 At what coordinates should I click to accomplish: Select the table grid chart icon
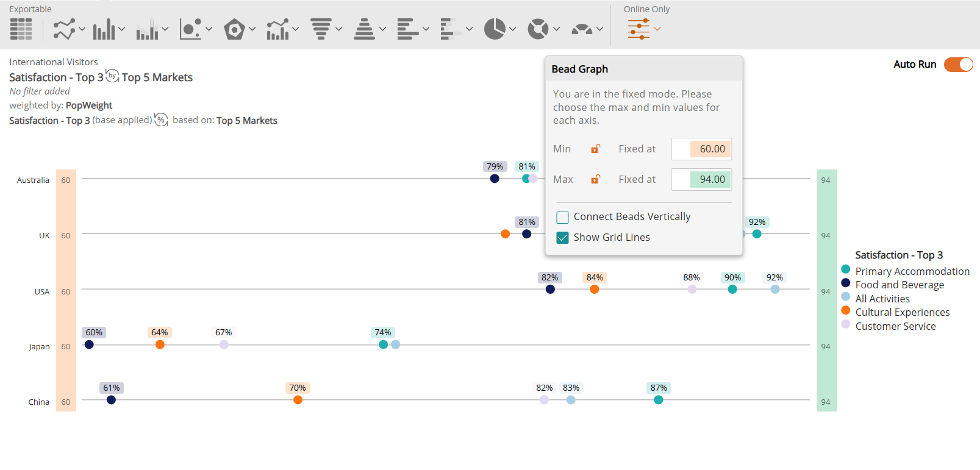pos(21,29)
